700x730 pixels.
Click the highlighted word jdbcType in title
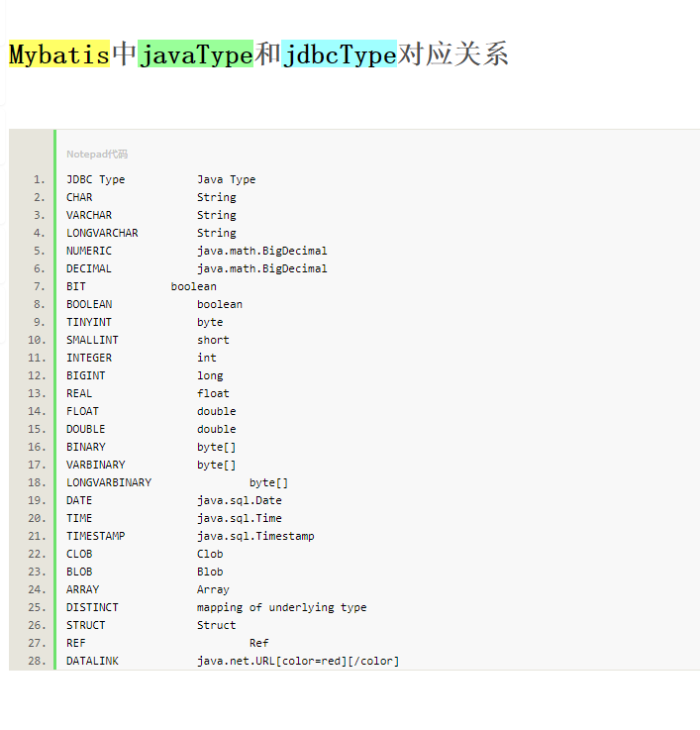(339, 54)
